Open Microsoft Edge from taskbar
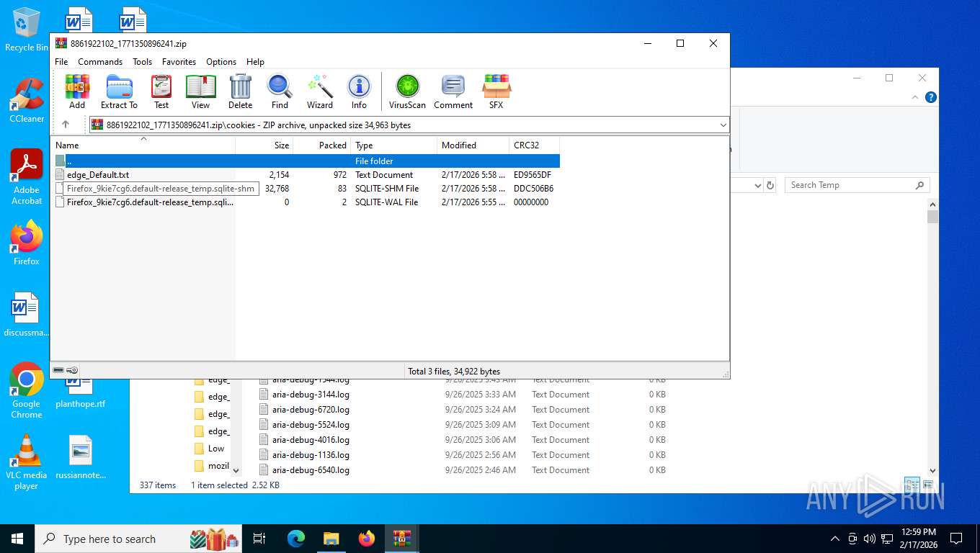This screenshot has height=553, width=980. (295, 539)
